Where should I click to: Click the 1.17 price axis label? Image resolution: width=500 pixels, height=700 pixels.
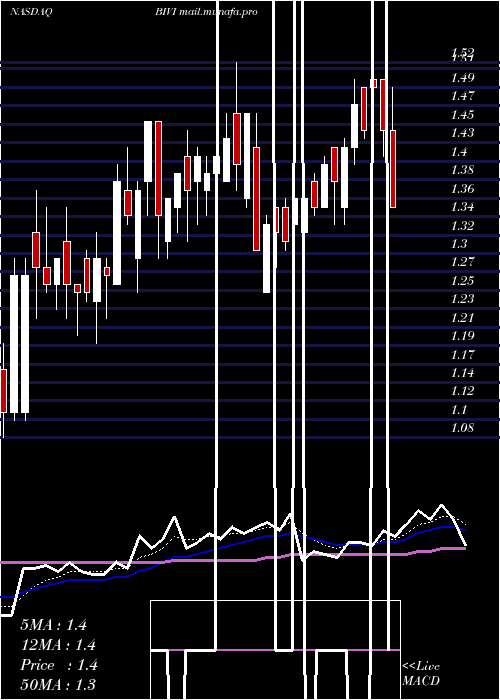point(462,354)
